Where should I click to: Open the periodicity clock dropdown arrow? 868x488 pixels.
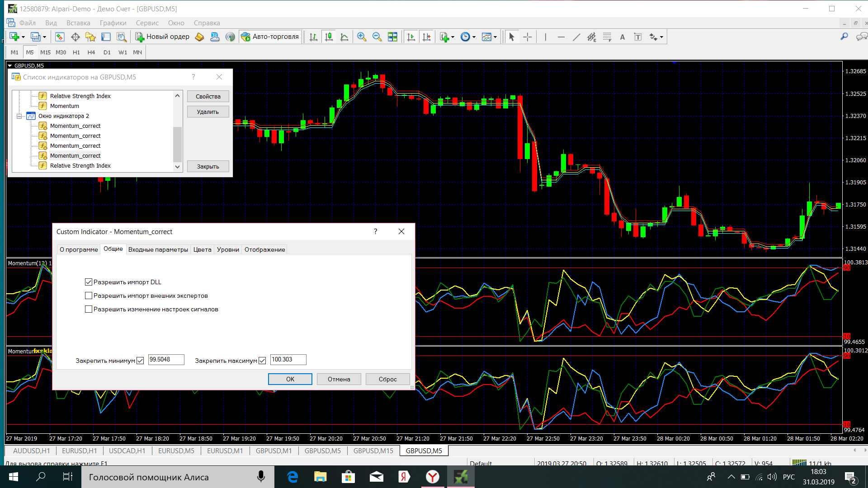474,37
